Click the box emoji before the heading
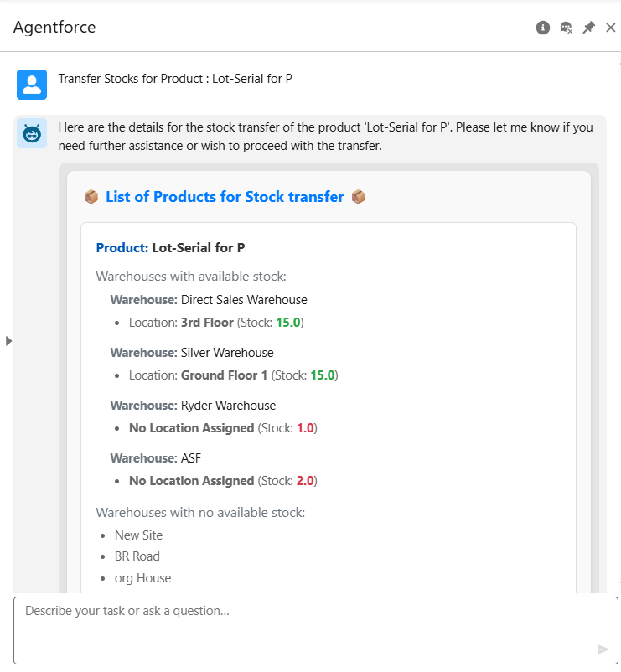621x672 pixels. coord(91,197)
